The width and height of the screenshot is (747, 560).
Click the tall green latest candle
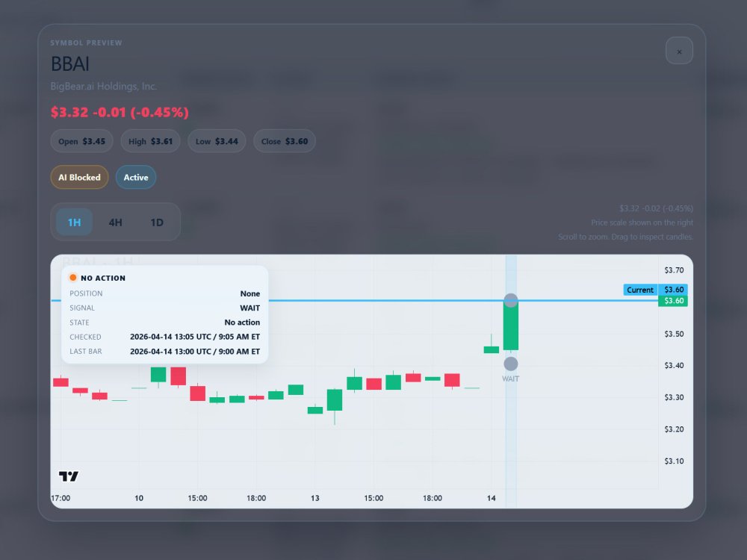click(x=511, y=326)
